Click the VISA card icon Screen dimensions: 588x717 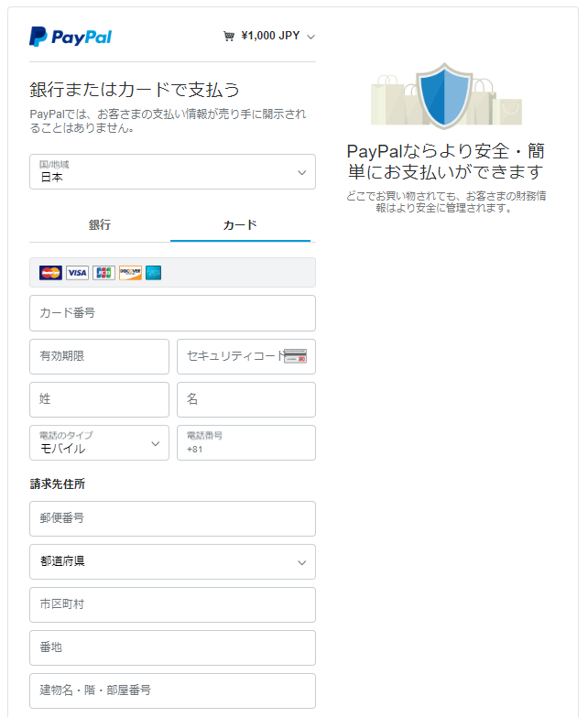tap(77, 273)
